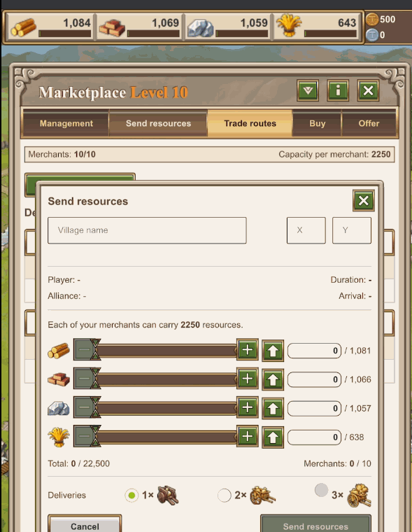
Task: Click the up arrow to max out clay
Action: point(273,379)
